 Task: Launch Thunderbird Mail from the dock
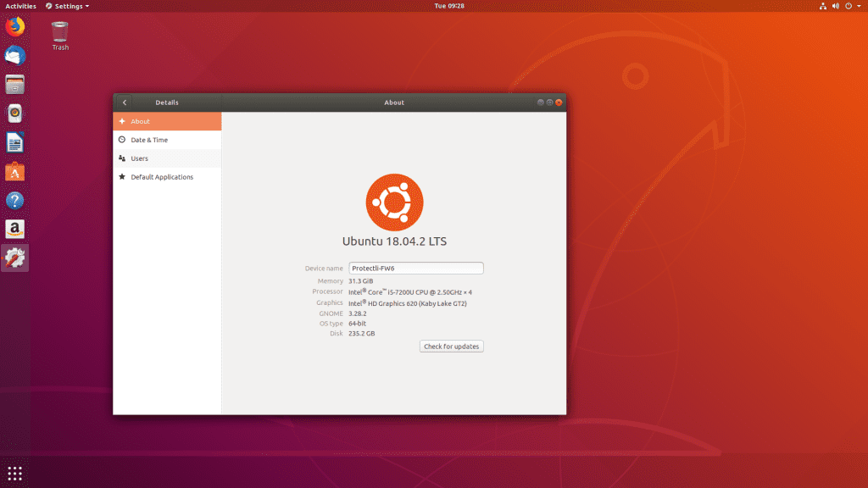tap(15, 55)
